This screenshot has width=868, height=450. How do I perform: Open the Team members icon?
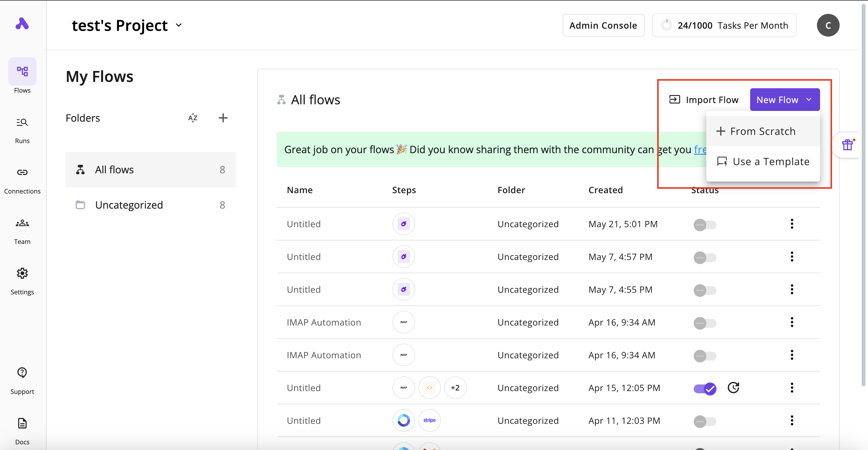coord(22,223)
